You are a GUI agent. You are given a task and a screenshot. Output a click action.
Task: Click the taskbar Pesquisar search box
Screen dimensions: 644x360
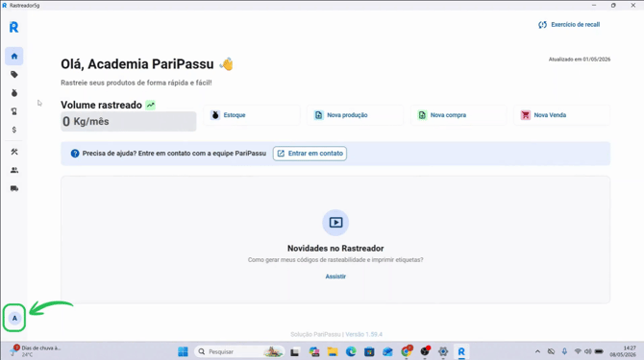(239, 351)
